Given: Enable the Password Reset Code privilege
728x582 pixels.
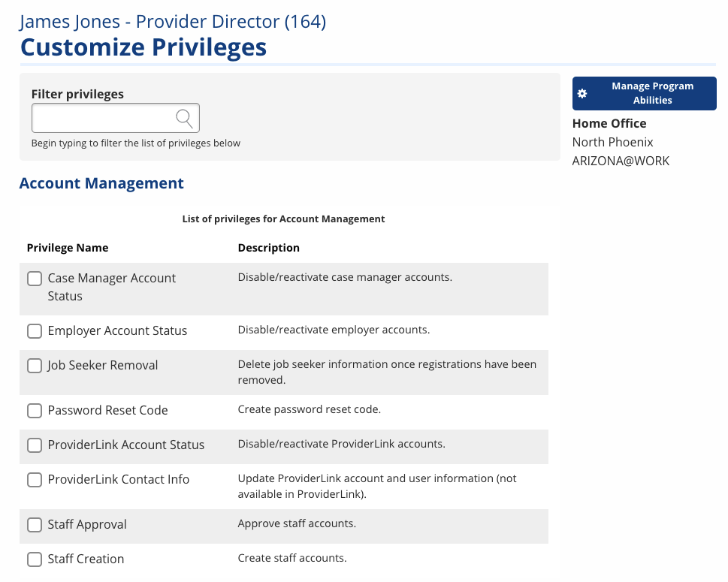Looking at the screenshot, I should [x=35, y=410].
